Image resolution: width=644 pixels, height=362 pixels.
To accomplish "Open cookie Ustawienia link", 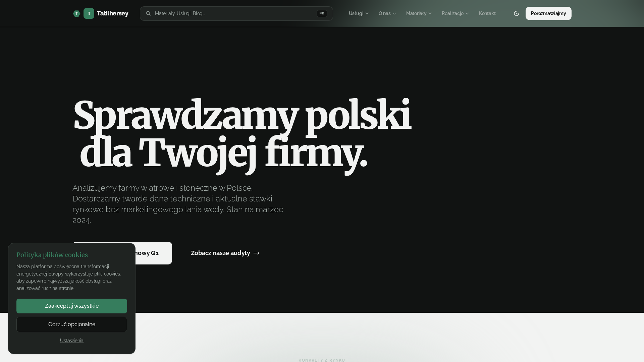I will pyautogui.click(x=72, y=341).
